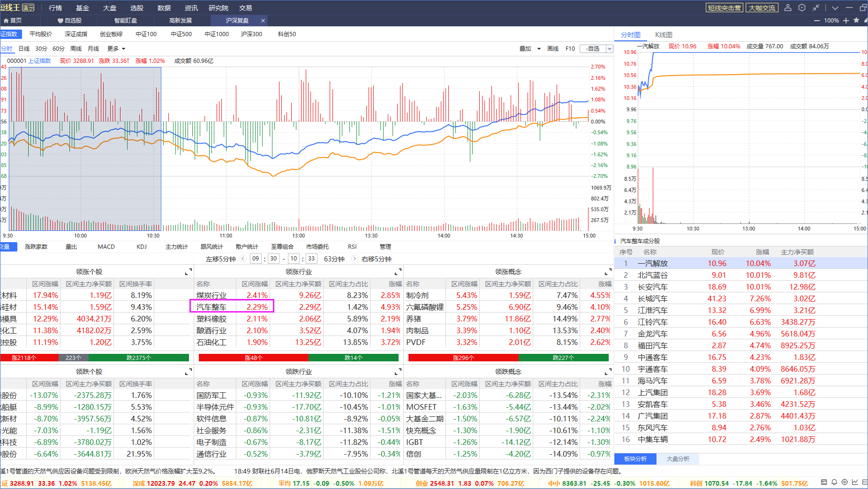This screenshot has height=489, width=868.
Task: Open the 行情 menu
Action: [55, 8]
